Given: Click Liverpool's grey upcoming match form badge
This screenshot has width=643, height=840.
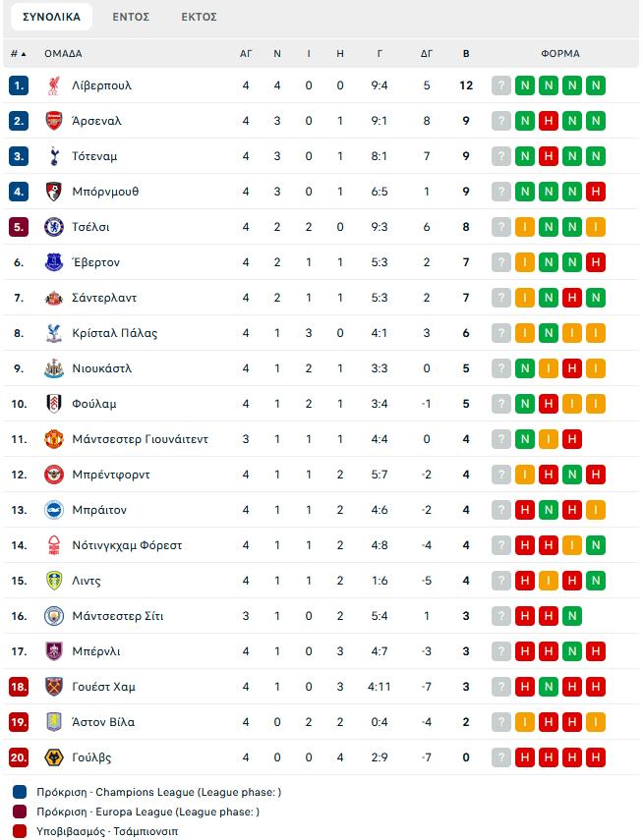Looking at the screenshot, I should click(x=501, y=85).
